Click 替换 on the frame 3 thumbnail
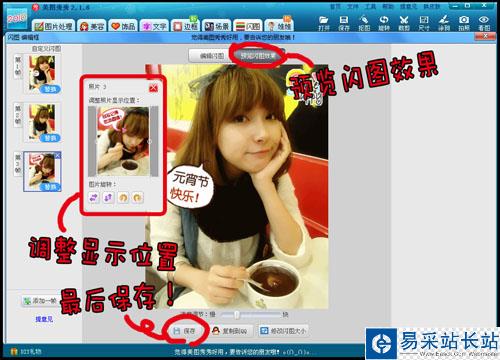 (x=50, y=187)
